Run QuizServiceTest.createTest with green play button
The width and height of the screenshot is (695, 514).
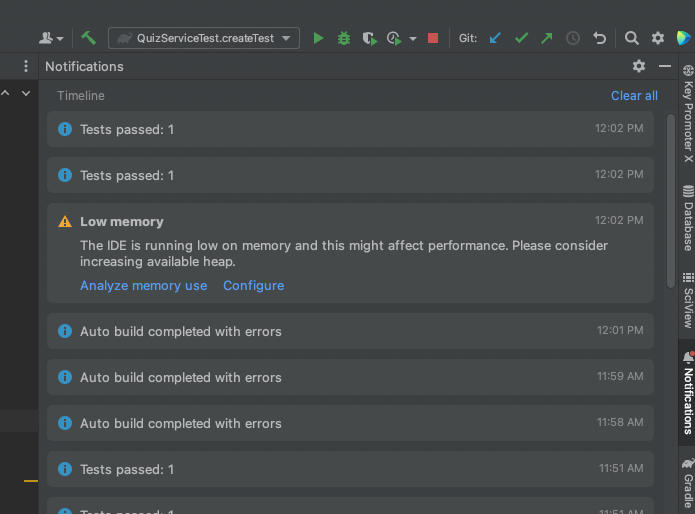318,38
